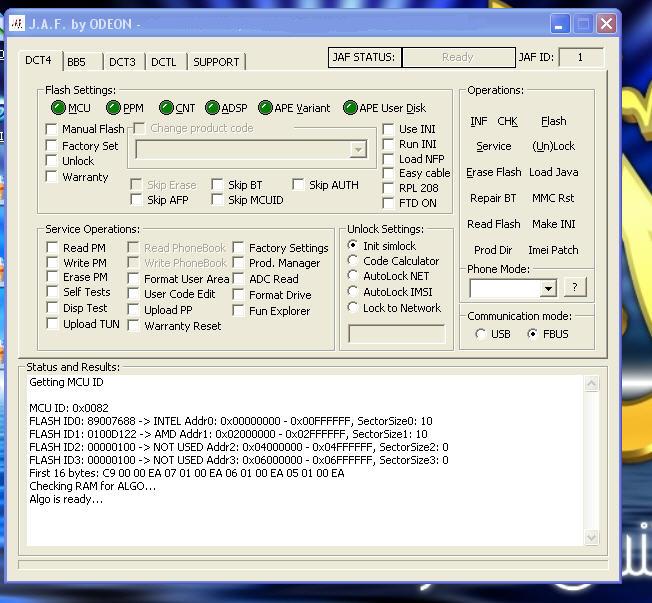
Task: Check the Read PM service operation
Action: click(52, 247)
